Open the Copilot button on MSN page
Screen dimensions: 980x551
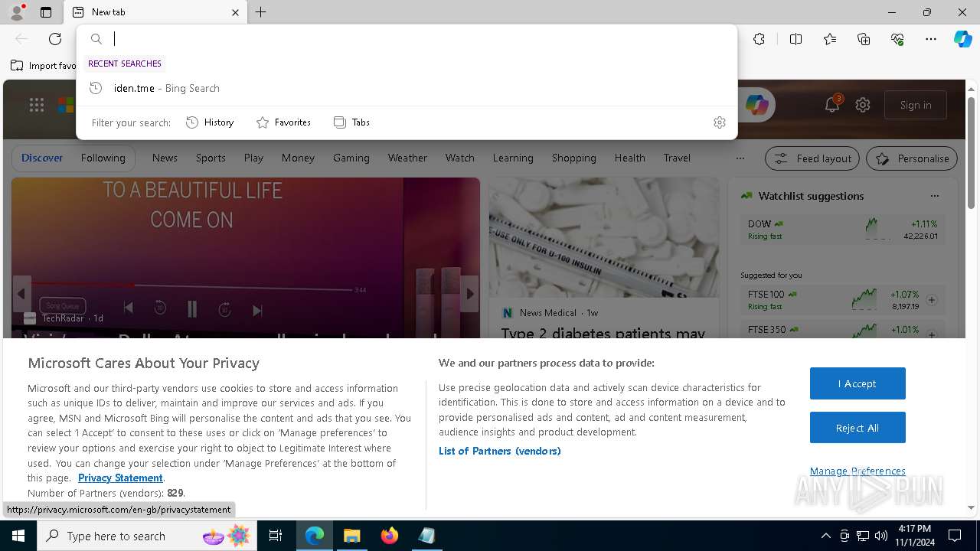click(756, 106)
